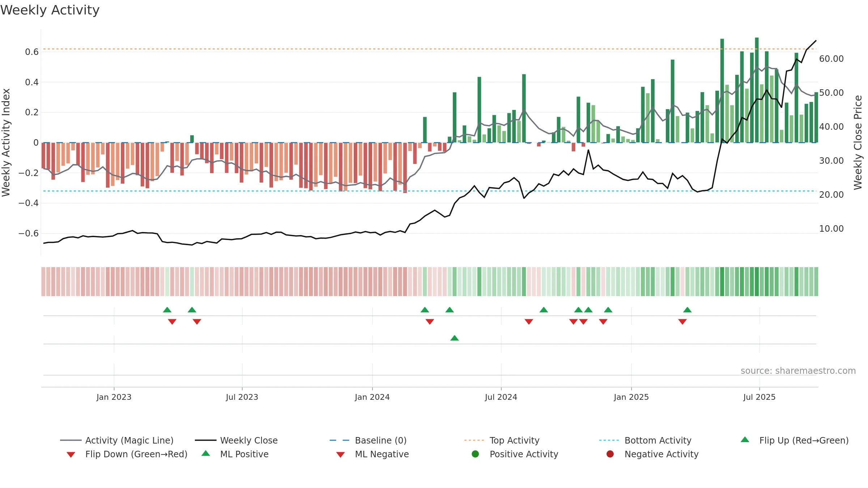Click the Weekly Close Price axis title

(858, 142)
